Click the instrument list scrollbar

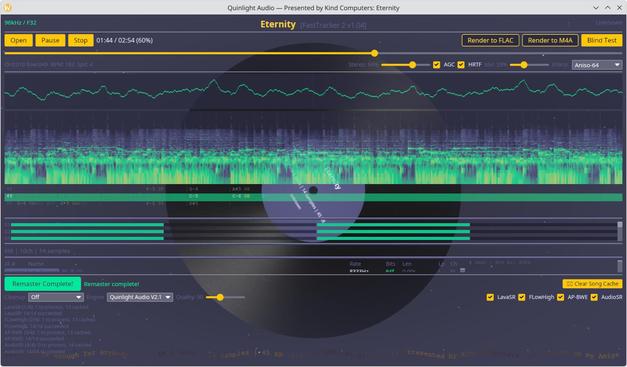(x=619, y=266)
